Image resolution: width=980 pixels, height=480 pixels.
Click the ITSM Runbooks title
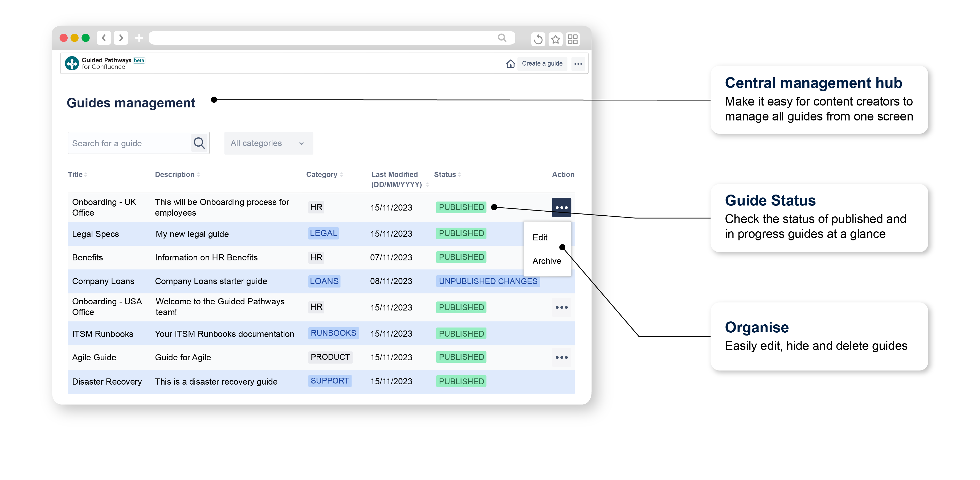pyautogui.click(x=103, y=334)
